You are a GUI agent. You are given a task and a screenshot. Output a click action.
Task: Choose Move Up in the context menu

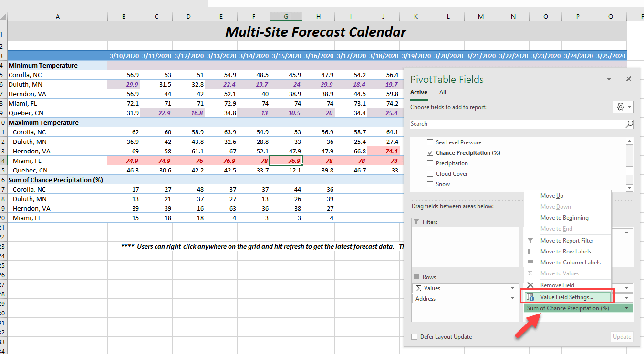point(552,196)
